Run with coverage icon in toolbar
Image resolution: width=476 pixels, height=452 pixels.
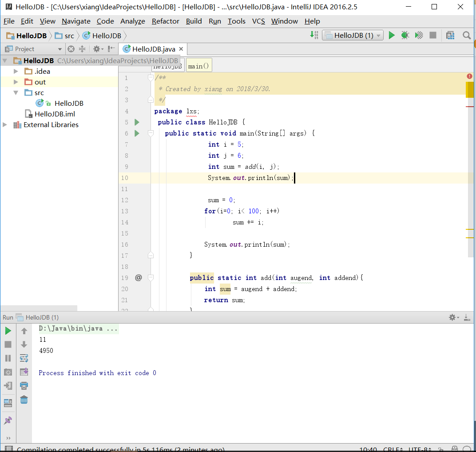tap(419, 35)
